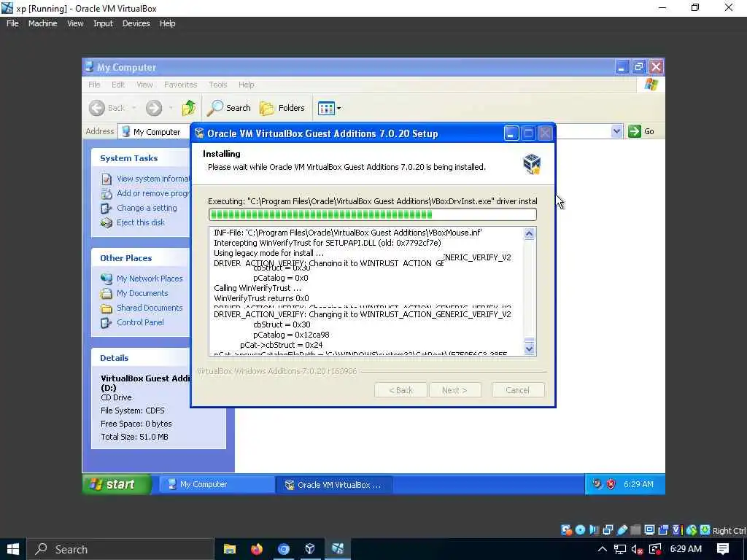Open the host notification center icon
Viewport: 747px width, 560px height.
click(723, 549)
